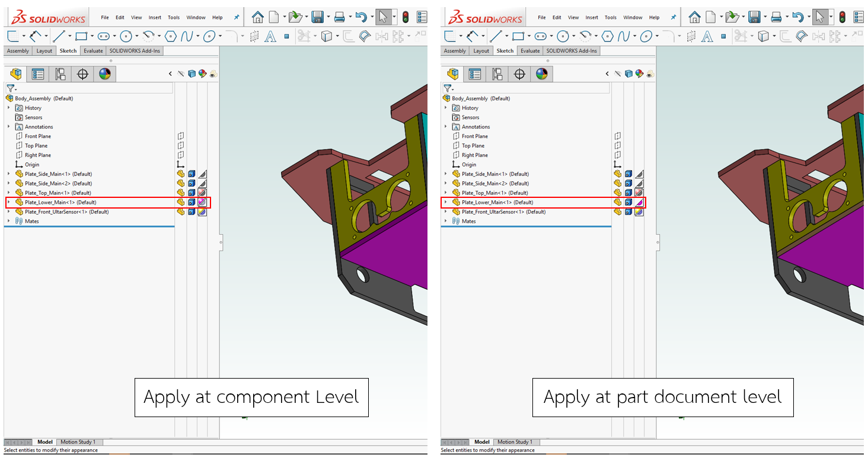Click the Save icon in the left window
Image resolution: width=868 pixels, height=458 pixels.
click(317, 17)
